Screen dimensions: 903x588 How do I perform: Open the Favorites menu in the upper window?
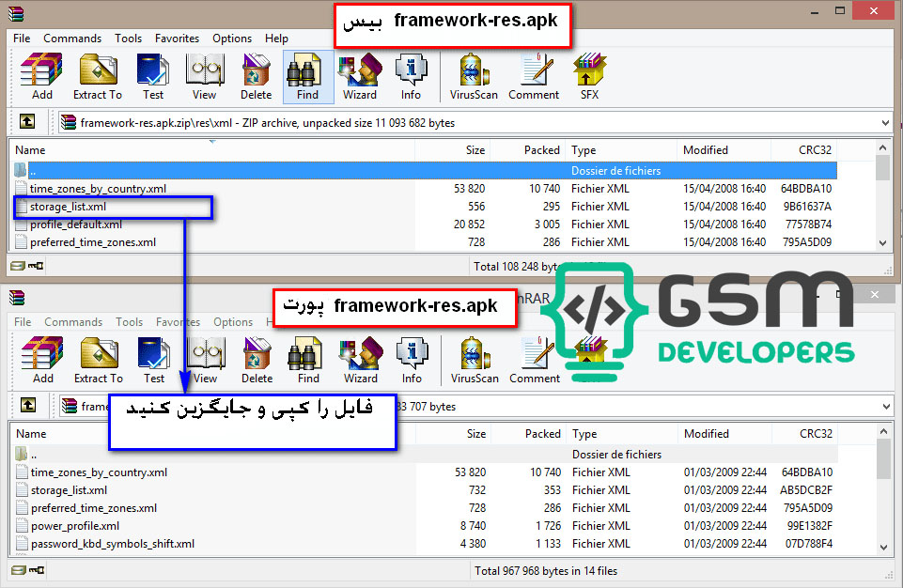(177, 38)
